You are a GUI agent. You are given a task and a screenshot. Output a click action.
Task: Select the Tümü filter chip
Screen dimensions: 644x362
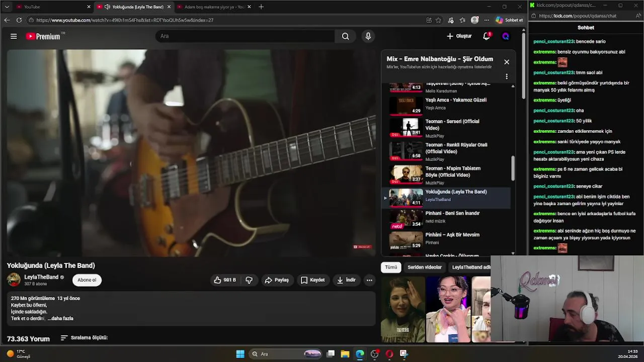coord(391,267)
